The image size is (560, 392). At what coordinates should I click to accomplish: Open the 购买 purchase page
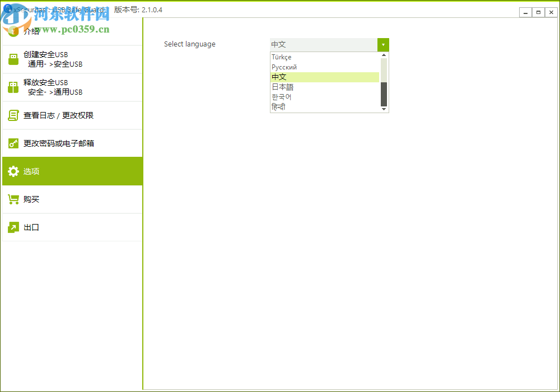click(x=72, y=199)
